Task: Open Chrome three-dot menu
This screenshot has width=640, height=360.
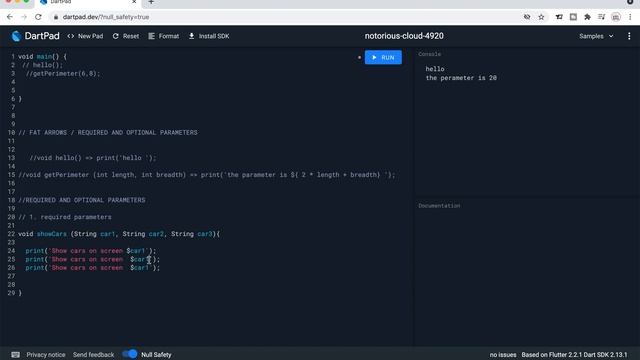Action: pyautogui.click(x=630, y=17)
